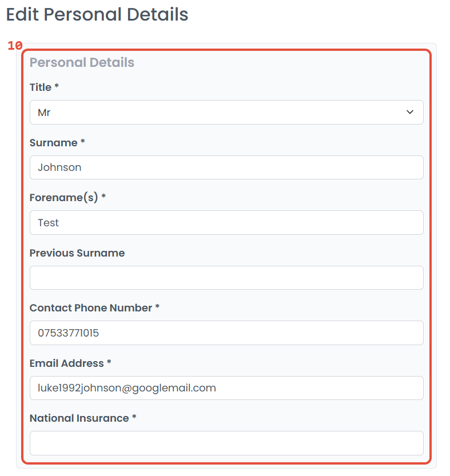Click the chevron arrow in Title dropdown
Screen dimensions: 450x476
pos(409,113)
